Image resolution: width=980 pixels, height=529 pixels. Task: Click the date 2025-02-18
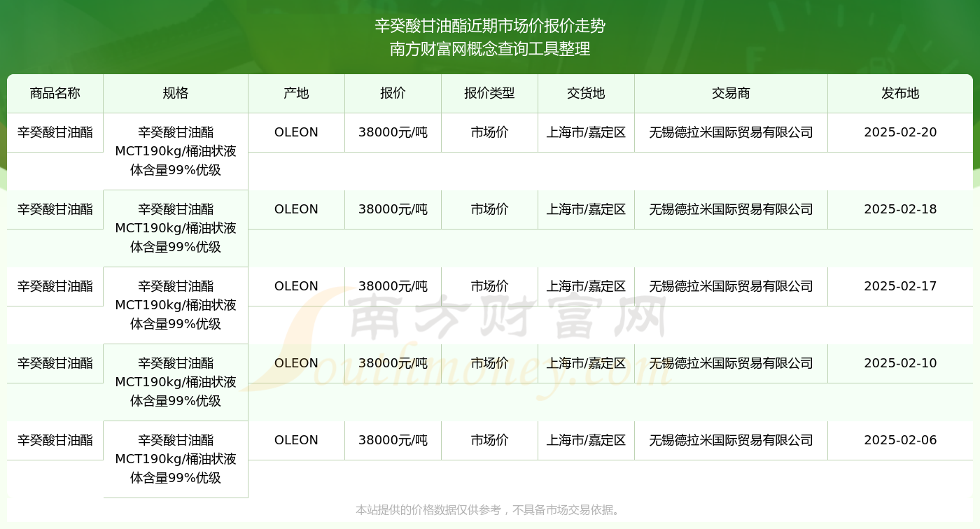point(900,209)
